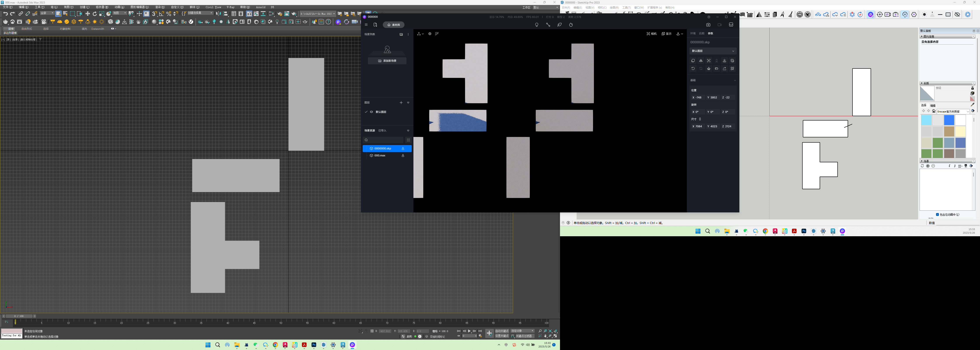This screenshot has height=350, width=980.
Task: Toggle lock on 000.max in D5
Action: (x=403, y=156)
